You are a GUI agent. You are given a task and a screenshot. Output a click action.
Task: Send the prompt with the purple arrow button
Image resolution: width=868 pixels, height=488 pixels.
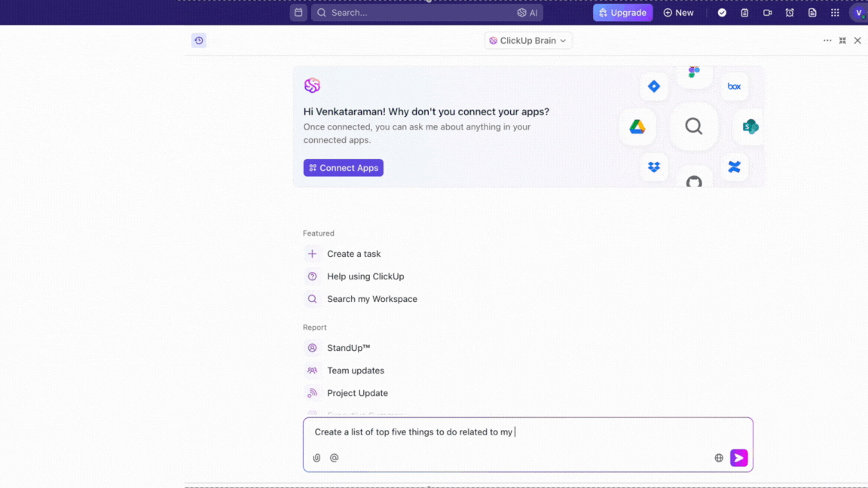(739, 458)
